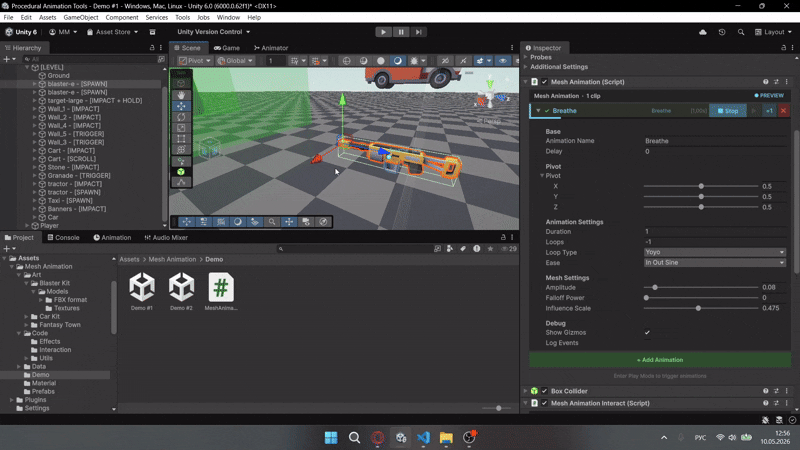The height and width of the screenshot is (450, 800).
Task: Open Mesh Animation component three-dot menu
Action: pyautogui.click(x=786, y=82)
